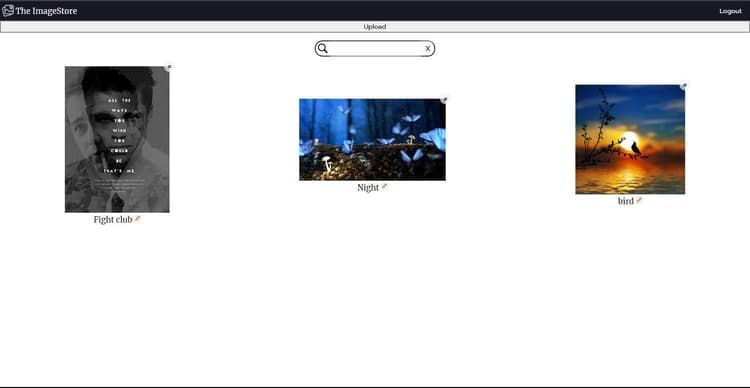Click the corner icon on Fight club image

[x=168, y=67]
